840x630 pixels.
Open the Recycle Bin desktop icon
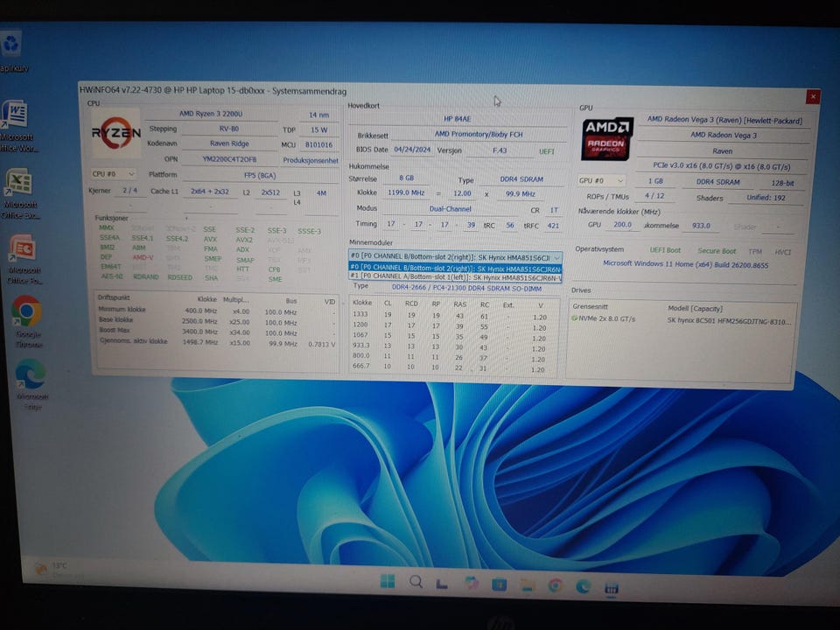tap(11, 44)
